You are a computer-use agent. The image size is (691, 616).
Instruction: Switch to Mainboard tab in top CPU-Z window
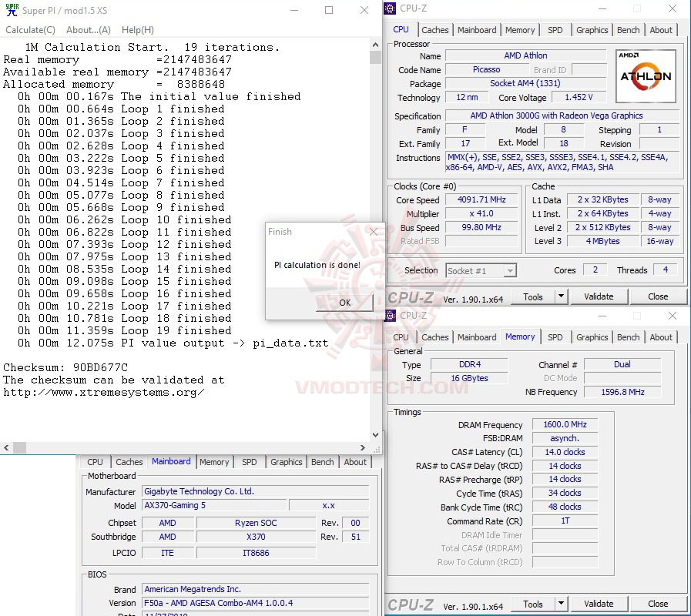(477, 30)
